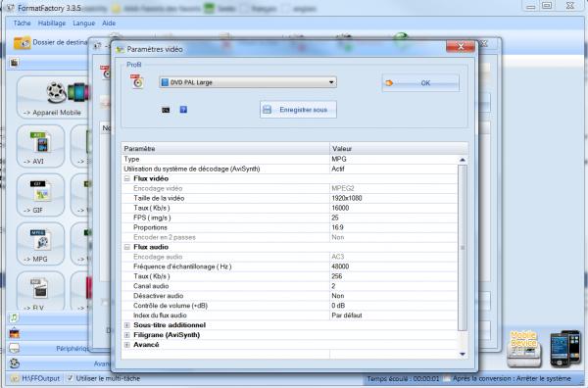Screen dimensions: 588x388
Task: Click the Désactiver audio value Non
Action: point(337,296)
